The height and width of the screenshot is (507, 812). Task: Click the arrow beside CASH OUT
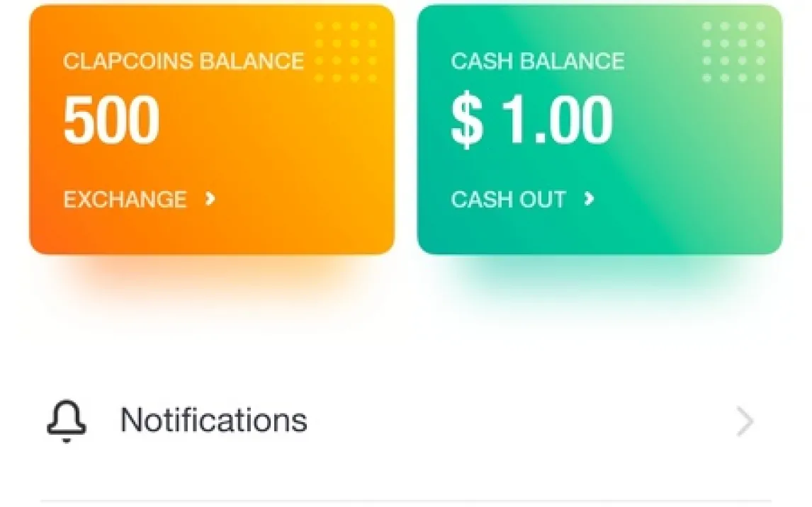(589, 199)
